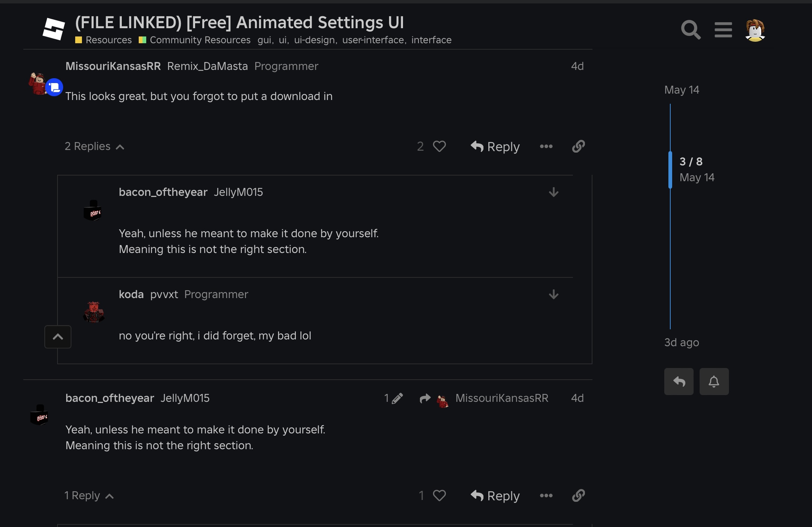The height and width of the screenshot is (527, 812).
Task: Like bacon_oftheyear's post with heart
Action: [439, 495]
